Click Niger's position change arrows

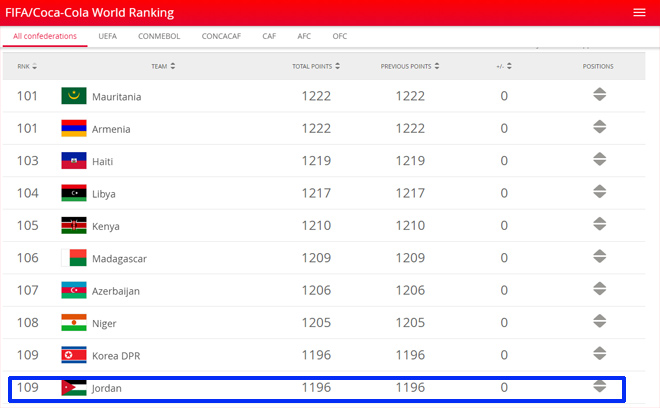click(x=599, y=322)
